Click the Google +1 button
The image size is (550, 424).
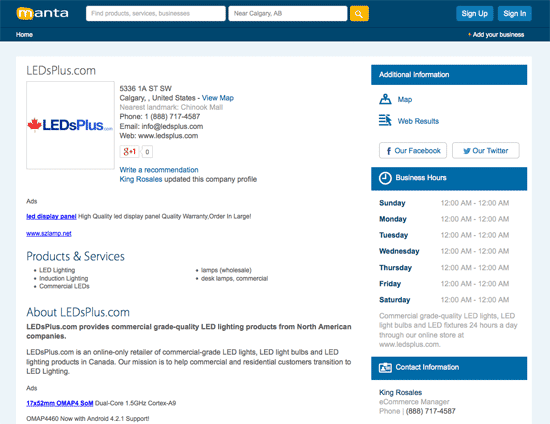[129, 152]
